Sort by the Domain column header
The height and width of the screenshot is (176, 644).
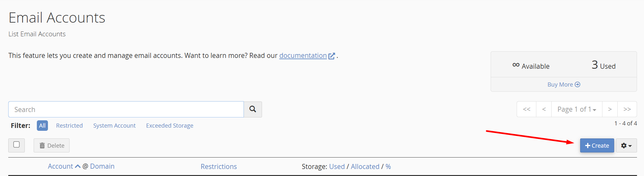coord(102,166)
